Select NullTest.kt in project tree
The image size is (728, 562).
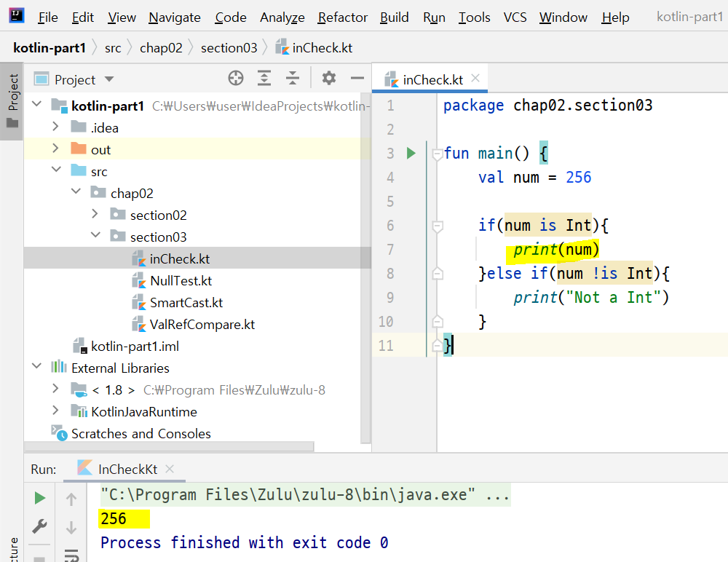pos(181,280)
